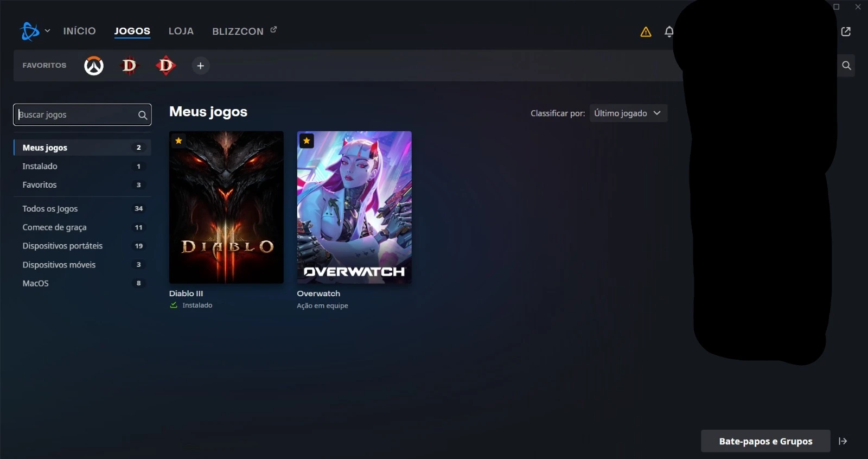Close the Battle.net window
Screen dimensions: 868x459
click(858, 7)
